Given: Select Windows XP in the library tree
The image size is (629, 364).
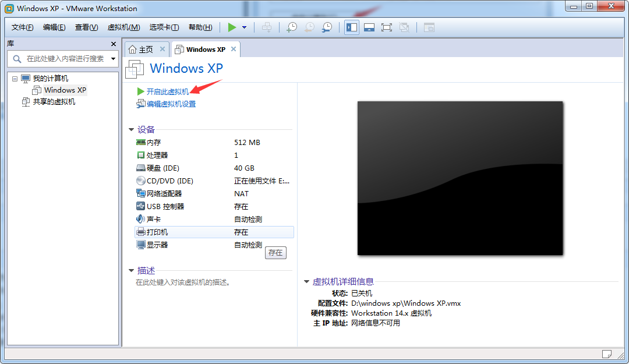Looking at the screenshot, I should 65,90.
